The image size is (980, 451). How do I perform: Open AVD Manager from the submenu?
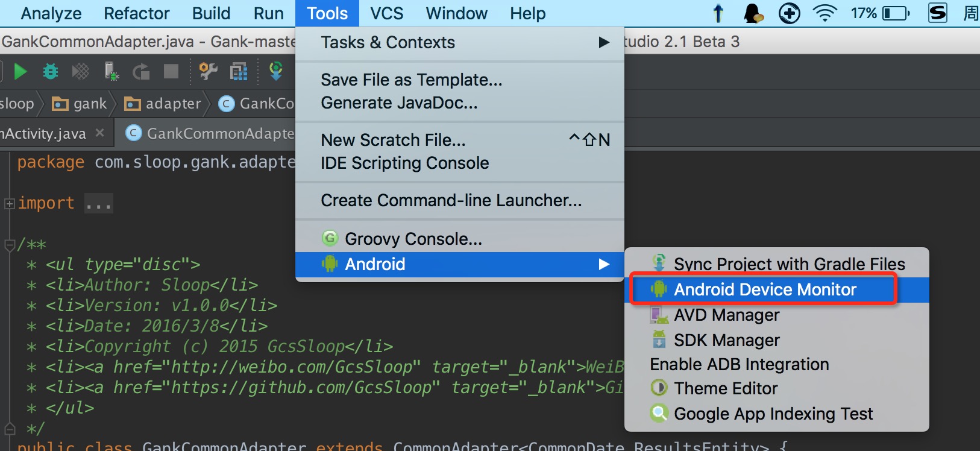click(777, 315)
